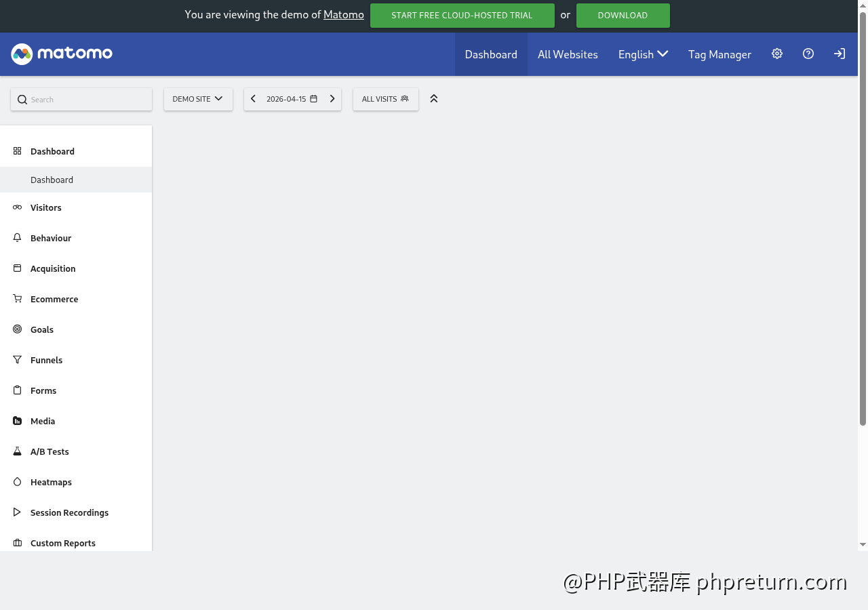Click the vertical page scrollbar thumb
The image size is (868, 610).
[x=863, y=218]
